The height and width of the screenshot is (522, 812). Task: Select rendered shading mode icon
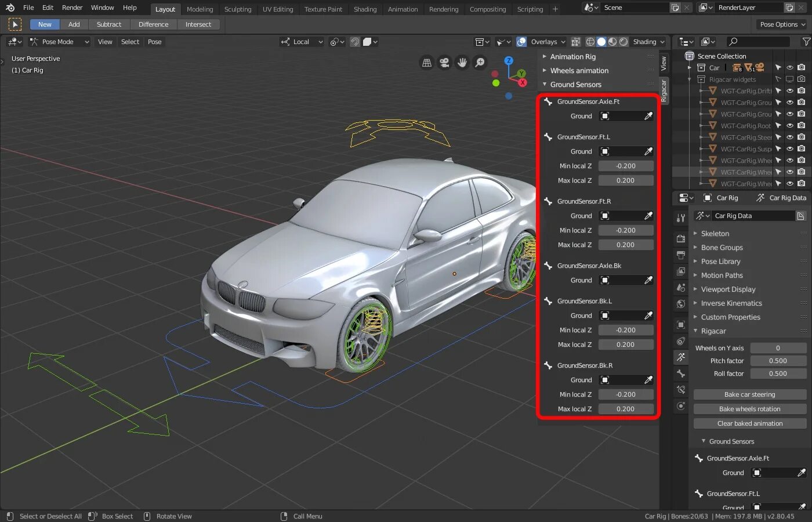[623, 42]
